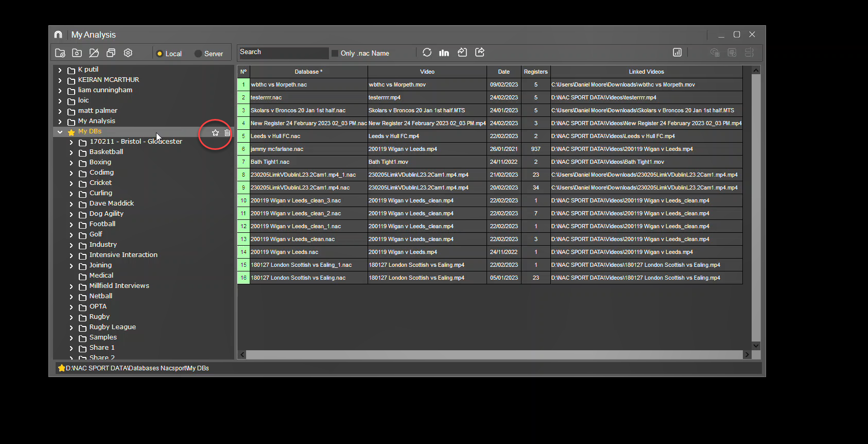Sort by the Registers column header
The image size is (868, 444).
pos(535,72)
